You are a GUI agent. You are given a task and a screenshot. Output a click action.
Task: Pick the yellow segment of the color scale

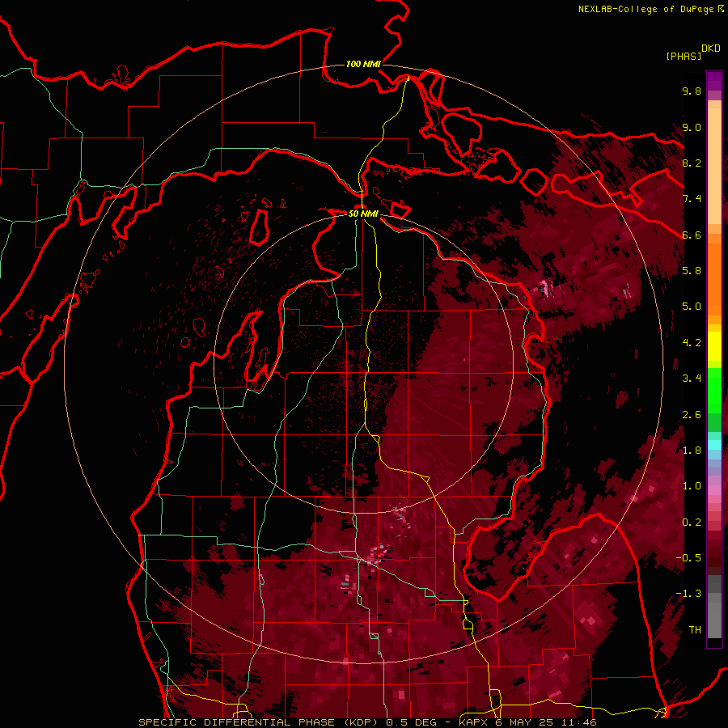click(714, 346)
